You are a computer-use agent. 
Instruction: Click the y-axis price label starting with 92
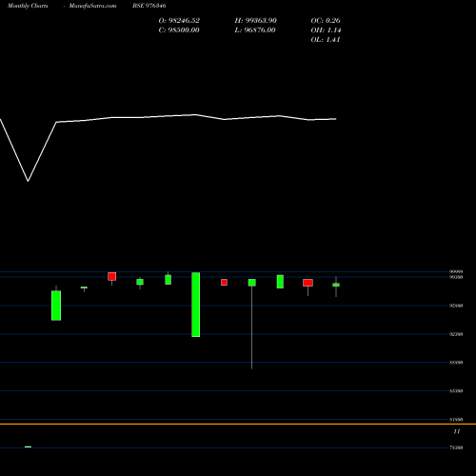click(456, 334)
